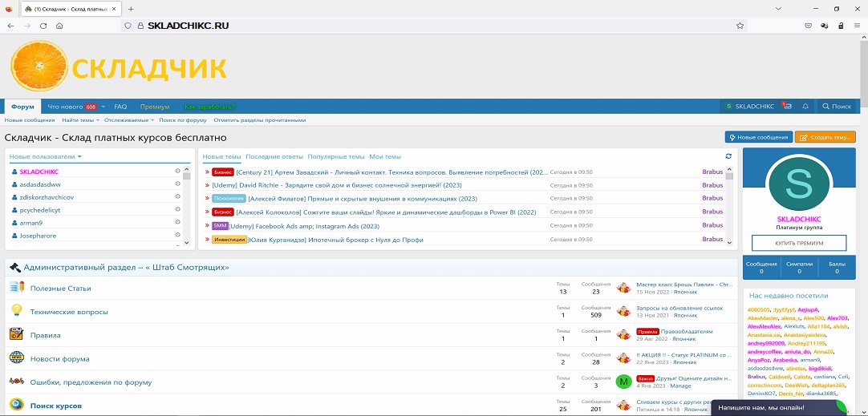Click gear icon beside arman9

point(178,222)
